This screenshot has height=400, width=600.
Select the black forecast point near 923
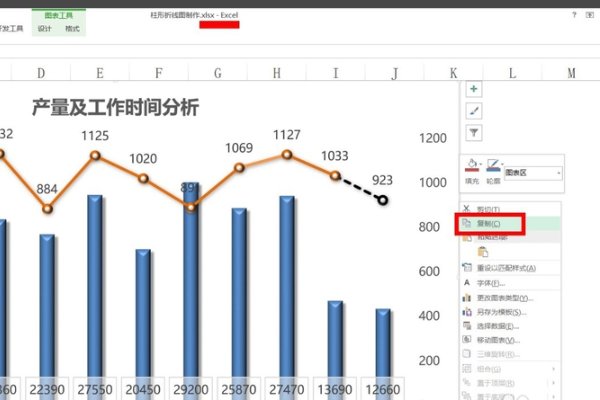click(x=382, y=200)
